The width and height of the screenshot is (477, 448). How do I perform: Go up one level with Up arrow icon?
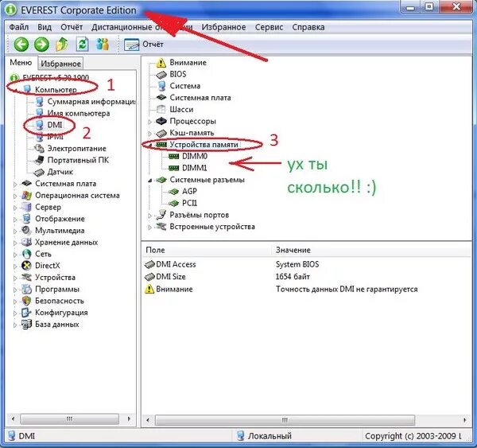point(62,45)
